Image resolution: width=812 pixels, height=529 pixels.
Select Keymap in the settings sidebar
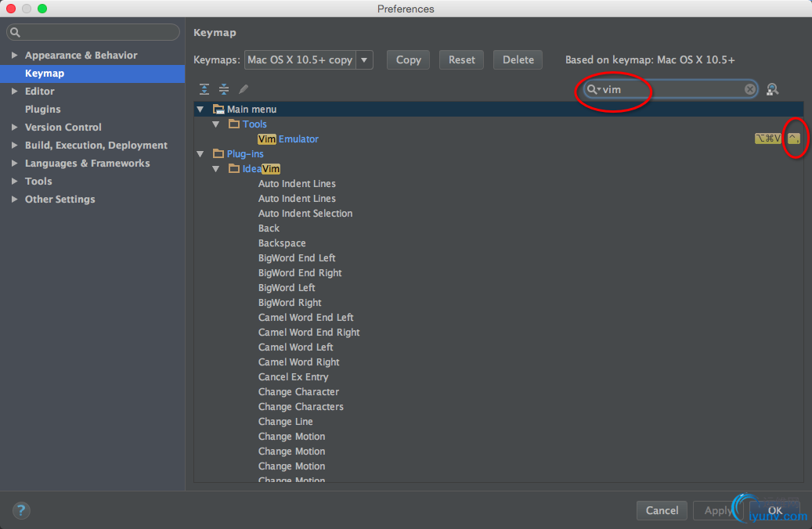coord(92,74)
